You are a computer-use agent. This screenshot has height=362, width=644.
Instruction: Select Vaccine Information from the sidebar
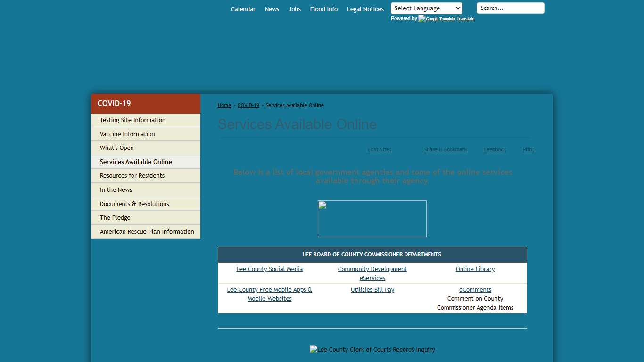(x=127, y=134)
